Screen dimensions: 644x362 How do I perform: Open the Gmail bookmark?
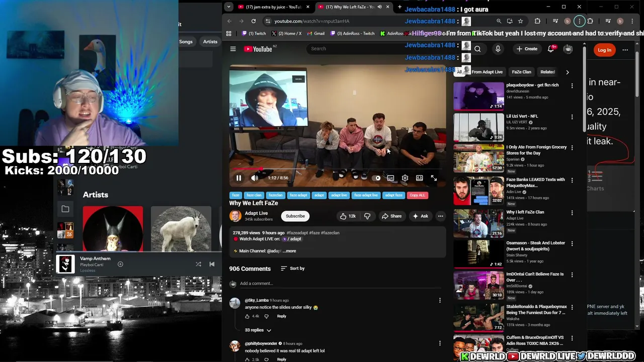coord(315,34)
